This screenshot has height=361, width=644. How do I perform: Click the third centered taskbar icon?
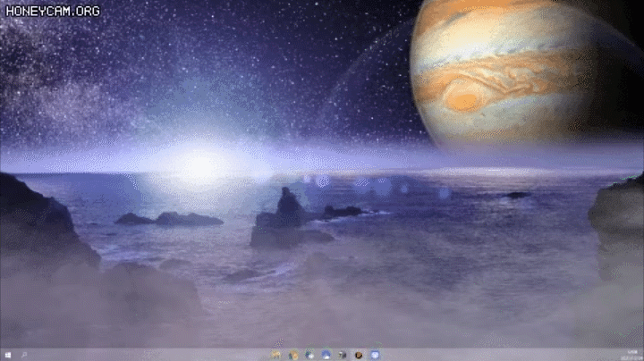(309, 355)
